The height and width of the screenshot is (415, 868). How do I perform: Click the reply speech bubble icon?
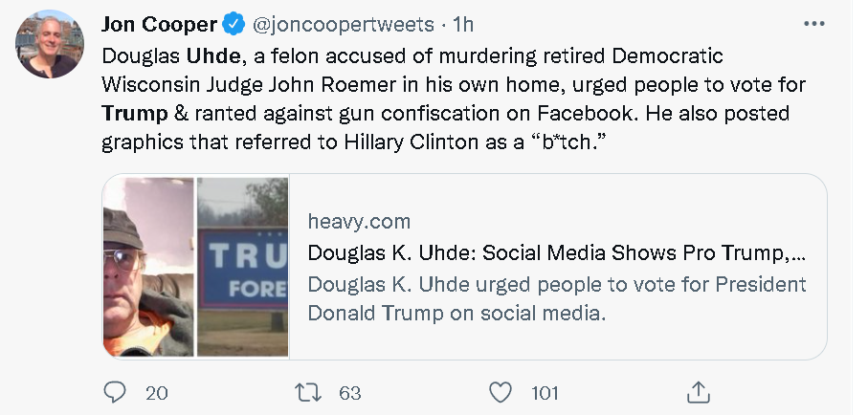(115, 392)
